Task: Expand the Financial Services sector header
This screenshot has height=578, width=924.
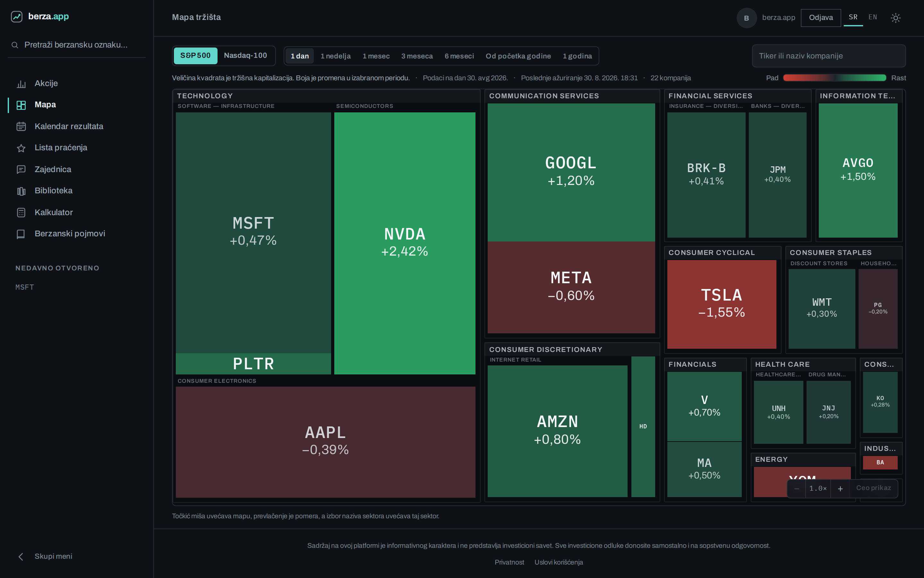Action: (x=737, y=96)
